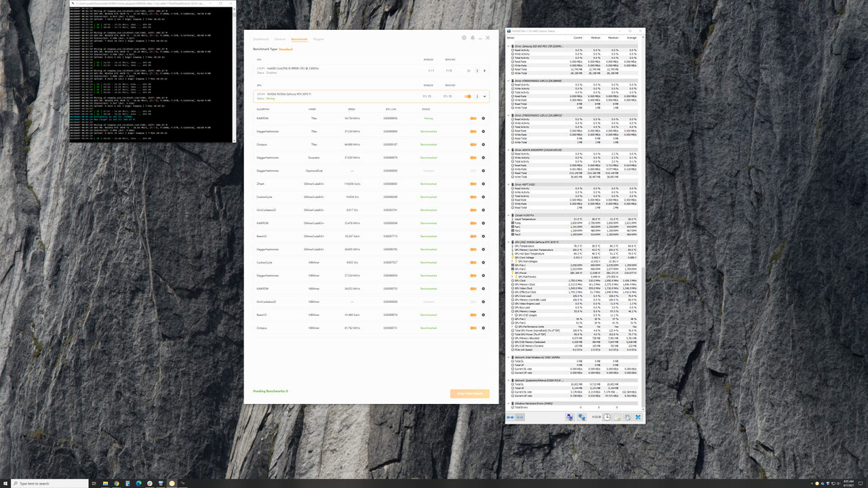Collapse GPU RTX 3070 Ti section in HWiNFO
868x488 pixels.
[510, 241]
